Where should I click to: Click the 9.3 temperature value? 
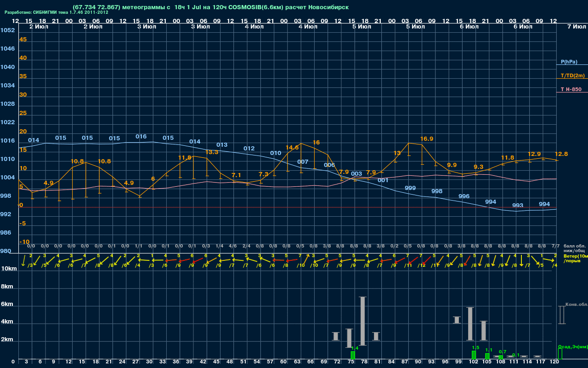coord(479,167)
